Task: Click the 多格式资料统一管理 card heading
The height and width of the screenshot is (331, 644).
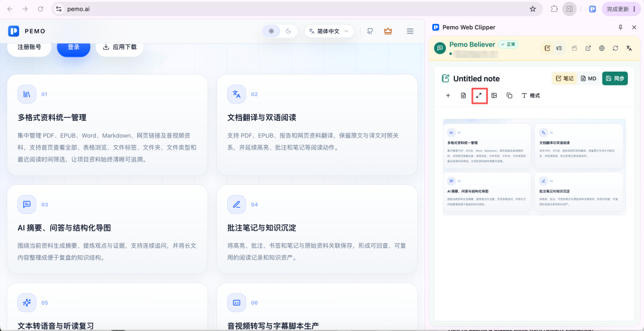Action: tap(52, 118)
